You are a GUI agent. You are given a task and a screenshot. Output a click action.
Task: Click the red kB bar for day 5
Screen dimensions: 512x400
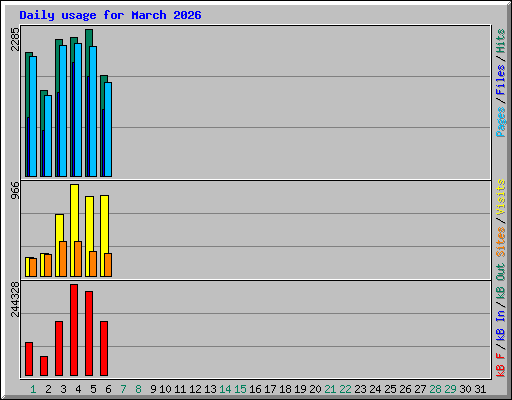coord(89,334)
